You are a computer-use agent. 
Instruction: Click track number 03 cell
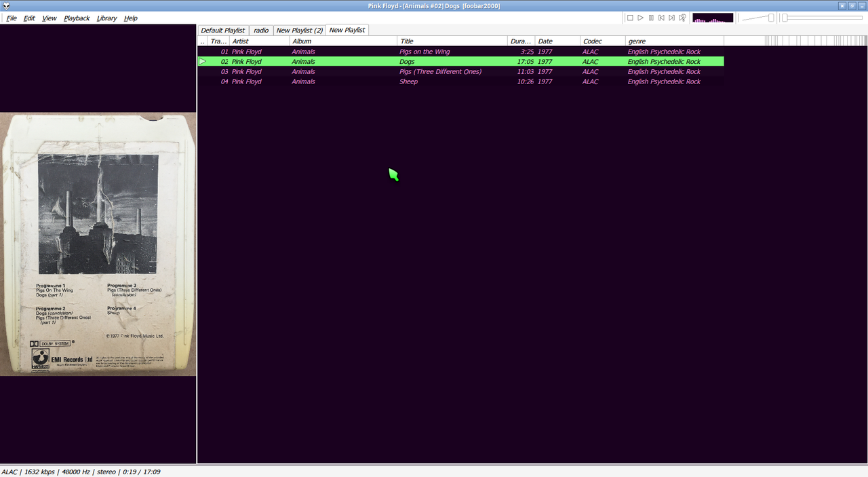pyautogui.click(x=224, y=72)
